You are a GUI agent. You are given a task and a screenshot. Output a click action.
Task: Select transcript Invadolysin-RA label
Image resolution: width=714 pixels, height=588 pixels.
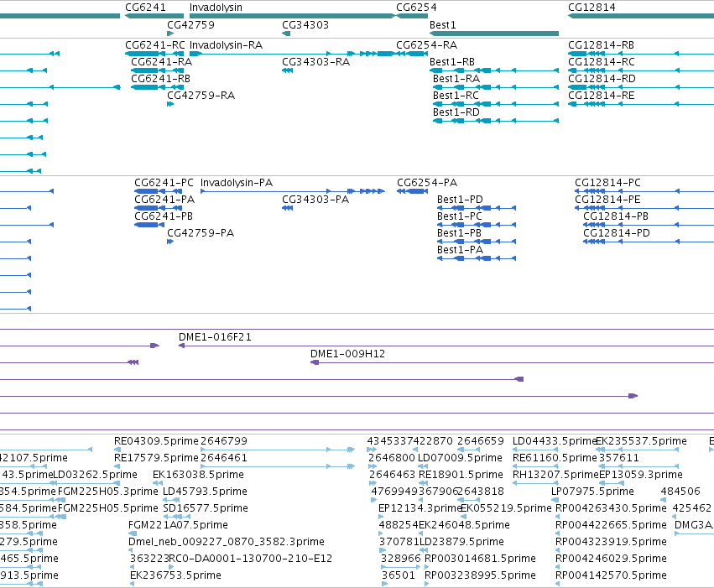click(226, 45)
